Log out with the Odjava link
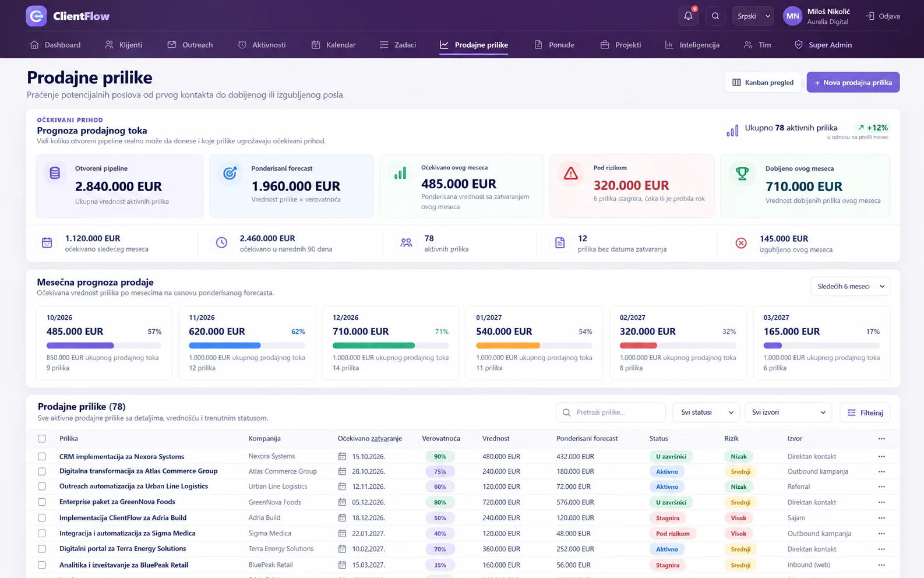This screenshot has width=924, height=578. point(883,16)
